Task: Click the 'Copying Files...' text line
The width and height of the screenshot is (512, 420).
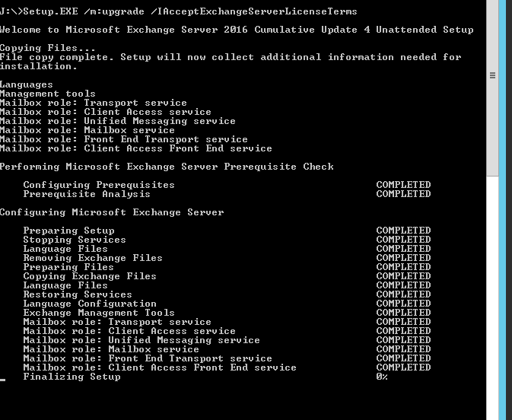Action: [x=48, y=48]
